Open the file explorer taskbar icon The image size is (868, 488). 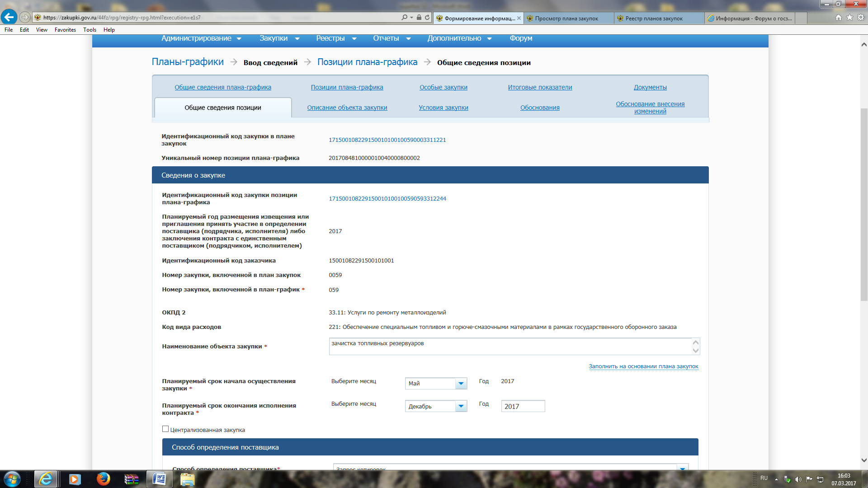coord(187,479)
